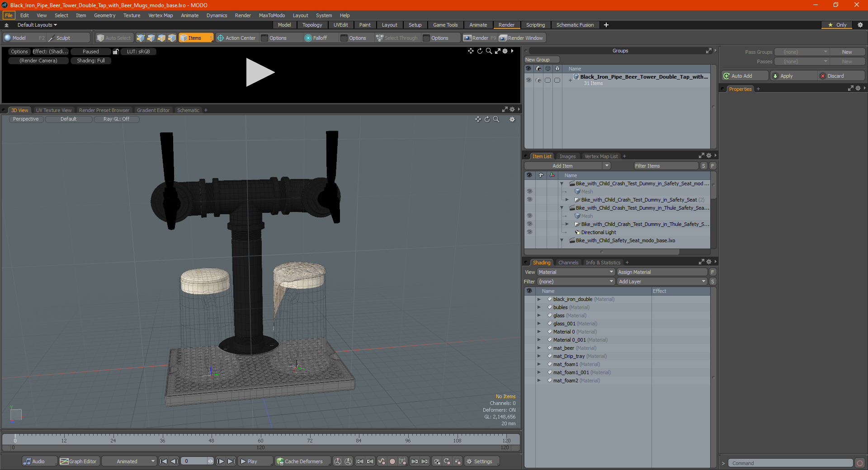The width and height of the screenshot is (868, 470).
Task: Open 3D viewport settings gear
Action: (512, 119)
